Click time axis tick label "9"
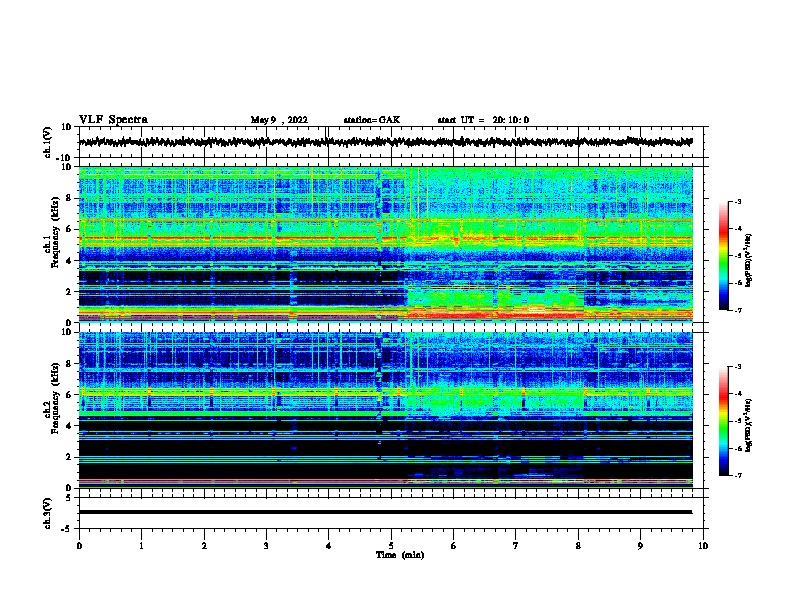Image resolution: width=792 pixels, height=612 pixels. [x=640, y=546]
